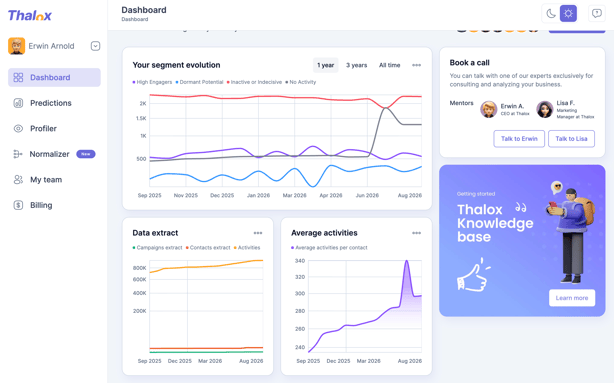Toggle Campaigns extract legend series

[x=157, y=248]
